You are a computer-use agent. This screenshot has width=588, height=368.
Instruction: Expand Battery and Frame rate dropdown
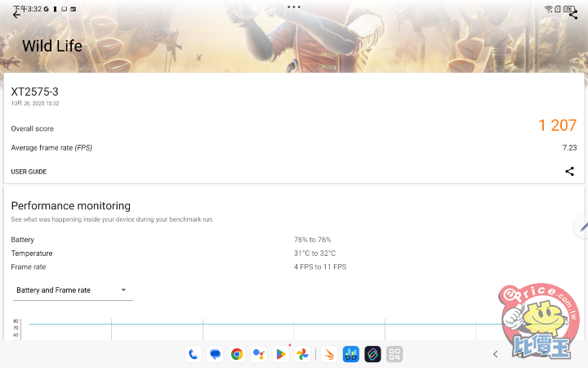[x=73, y=290]
